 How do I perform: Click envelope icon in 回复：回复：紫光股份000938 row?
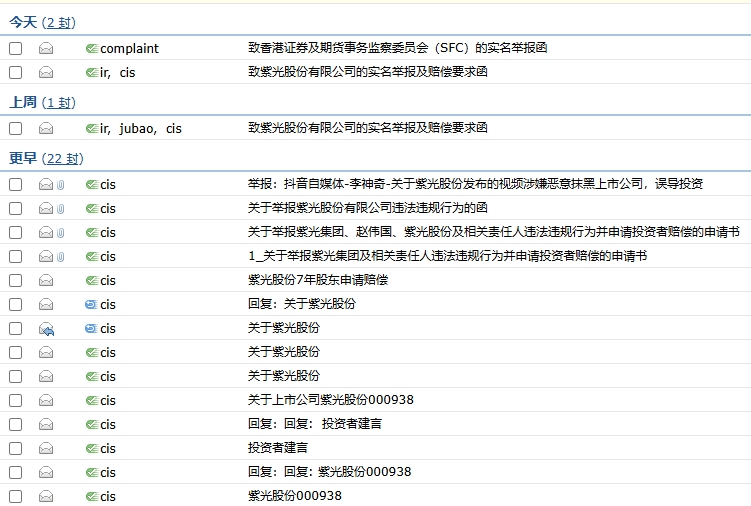tap(46, 472)
